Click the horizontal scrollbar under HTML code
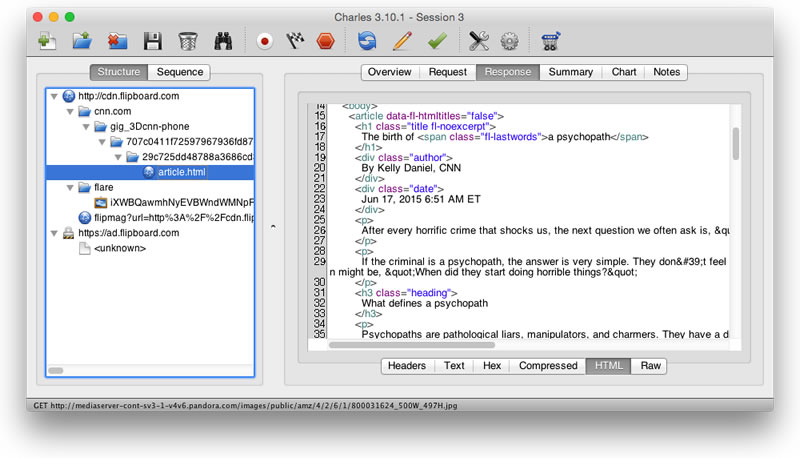The width and height of the screenshot is (800, 458). 412,345
